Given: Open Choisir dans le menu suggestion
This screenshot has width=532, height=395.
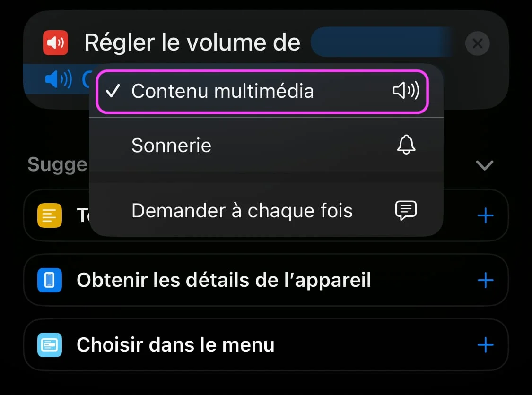Looking at the screenshot, I should (266, 345).
